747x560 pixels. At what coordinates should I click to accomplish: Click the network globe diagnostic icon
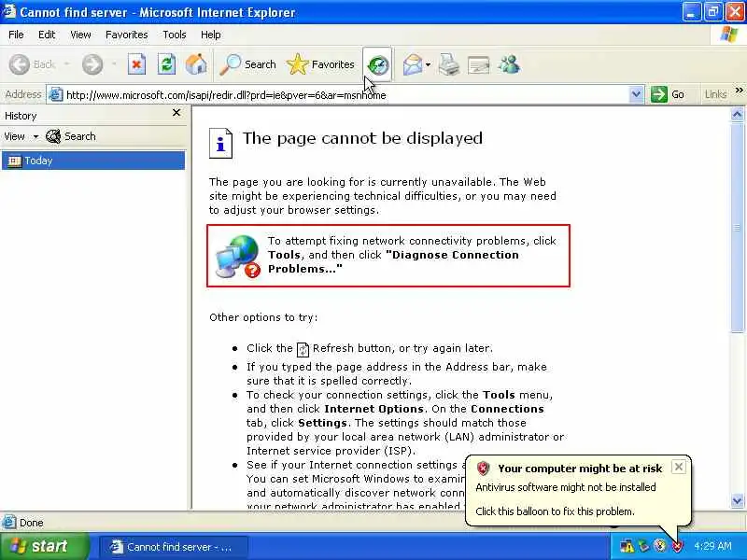click(x=237, y=256)
